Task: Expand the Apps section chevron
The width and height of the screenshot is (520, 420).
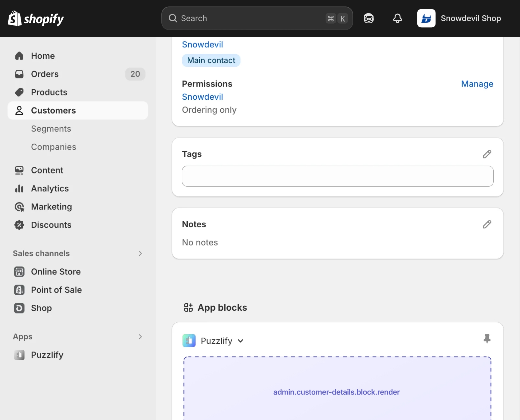Action: (x=140, y=337)
